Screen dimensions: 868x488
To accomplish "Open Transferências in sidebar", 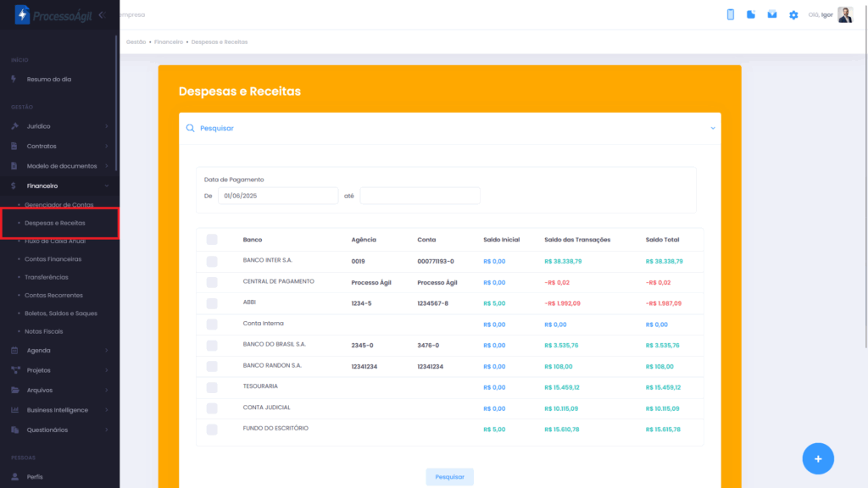I will (x=47, y=277).
